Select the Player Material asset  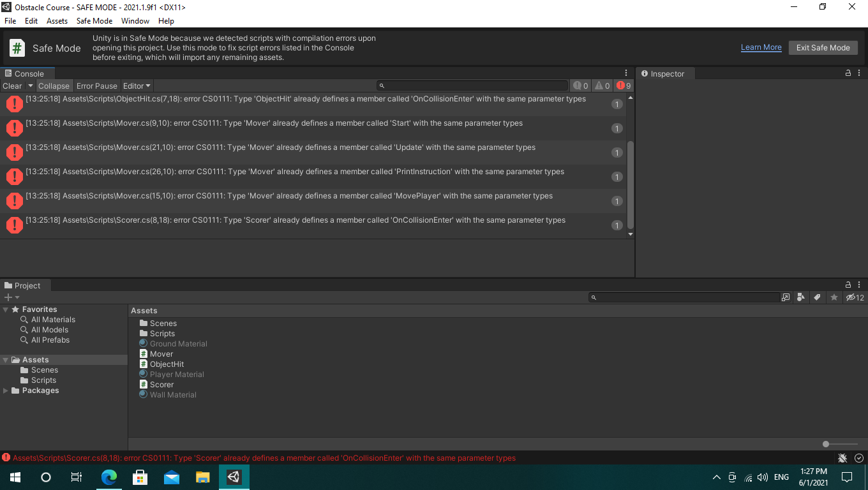coord(172,375)
